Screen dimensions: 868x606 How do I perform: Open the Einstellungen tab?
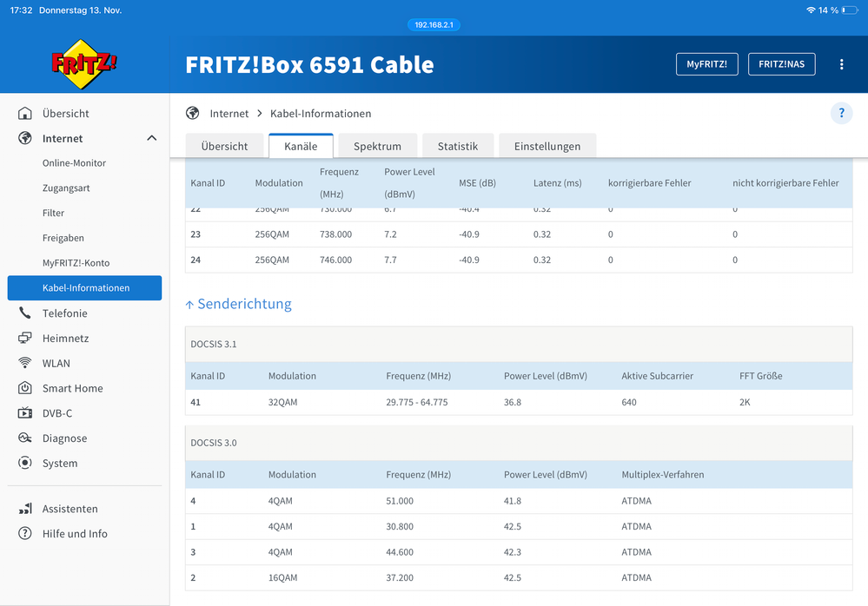click(547, 146)
